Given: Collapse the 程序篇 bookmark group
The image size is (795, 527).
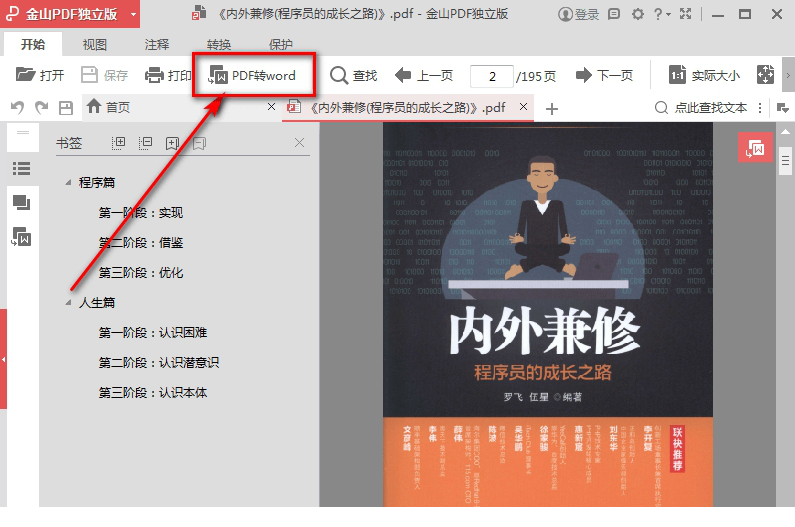Looking at the screenshot, I should coord(68,183).
